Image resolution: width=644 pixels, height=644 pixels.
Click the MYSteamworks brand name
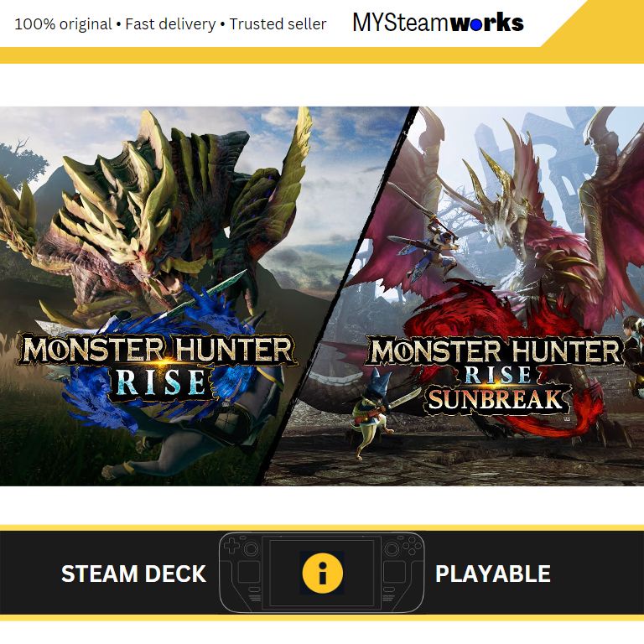tap(439, 23)
